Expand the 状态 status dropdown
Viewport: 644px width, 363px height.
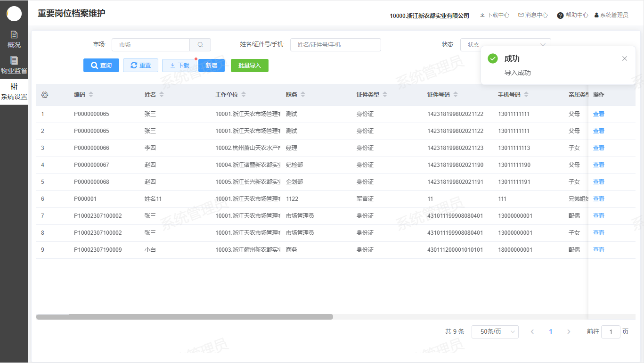505,45
